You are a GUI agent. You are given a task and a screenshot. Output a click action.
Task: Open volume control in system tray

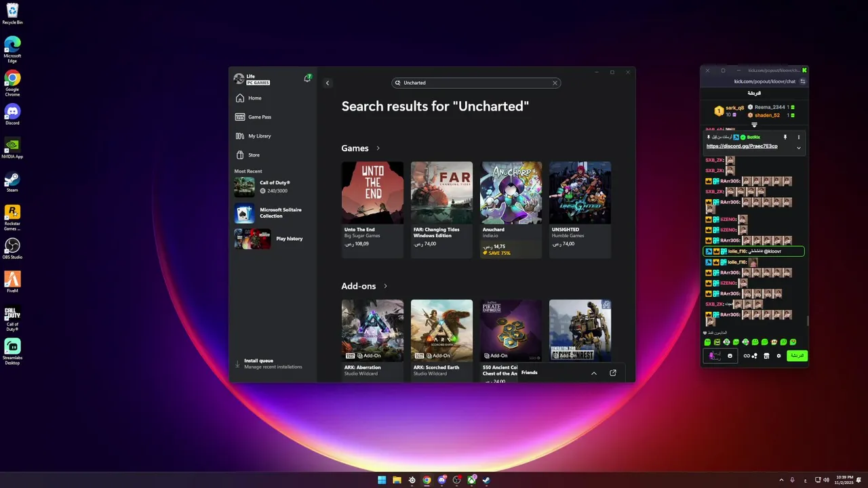click(x=826, y=480)
